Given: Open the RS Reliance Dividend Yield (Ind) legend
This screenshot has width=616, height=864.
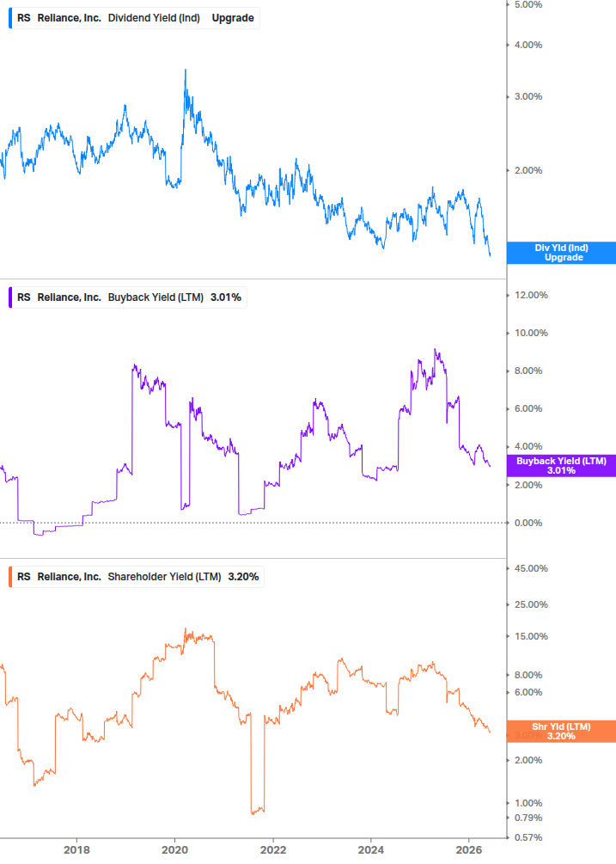Looking at the screenshot, I should coord(134,18).
